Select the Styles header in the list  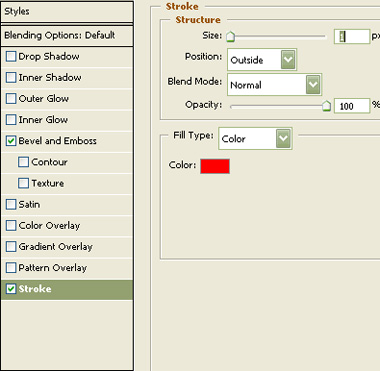coord(67,12)
